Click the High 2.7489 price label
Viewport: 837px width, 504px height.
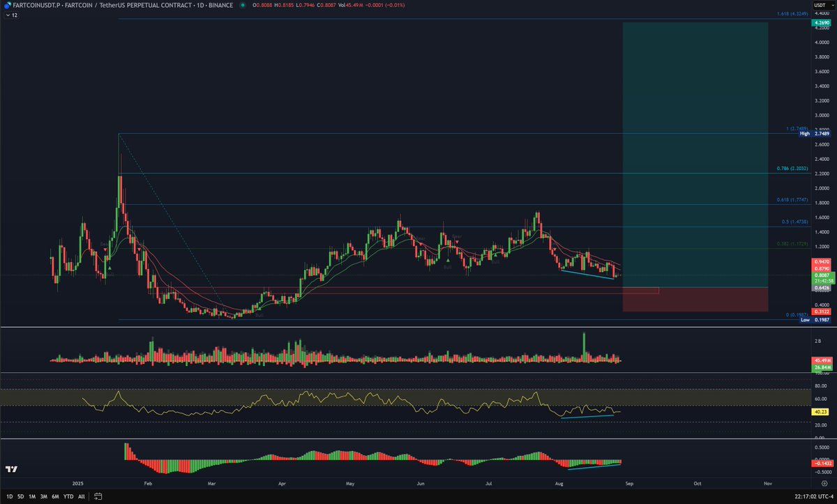coord(815,133)
